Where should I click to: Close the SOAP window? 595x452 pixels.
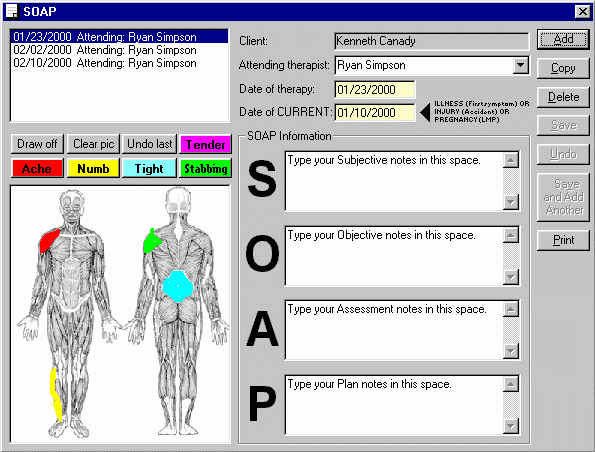click(582, 12)
